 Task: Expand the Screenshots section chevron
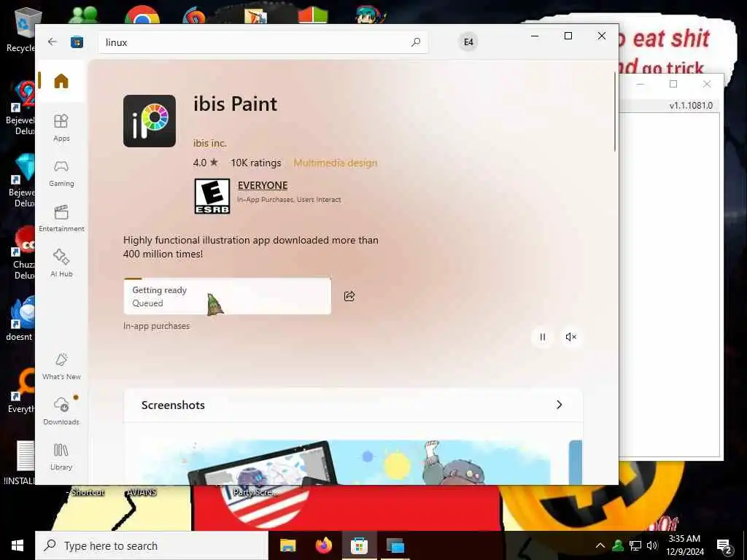click(x=560, y=405)
